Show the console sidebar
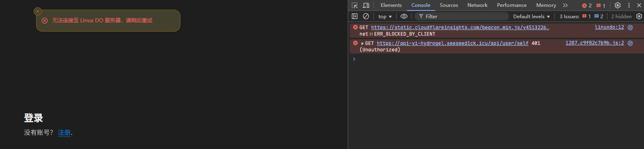The height and width of the screenshot is (149, 644). coord(355,16)
